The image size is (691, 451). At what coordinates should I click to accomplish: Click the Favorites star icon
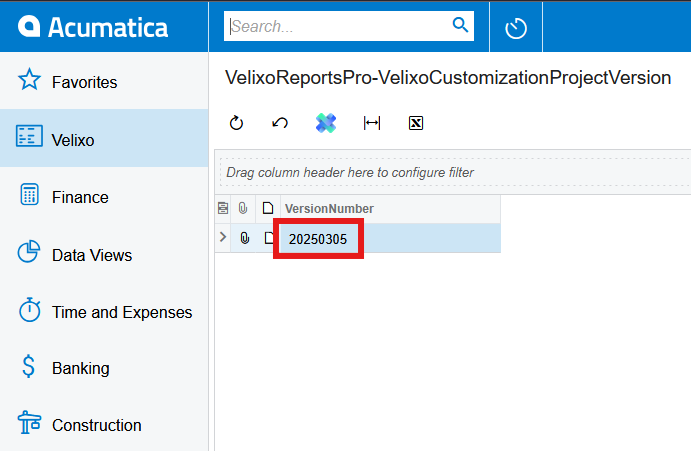pyautogui.click(x=29, y=80)
